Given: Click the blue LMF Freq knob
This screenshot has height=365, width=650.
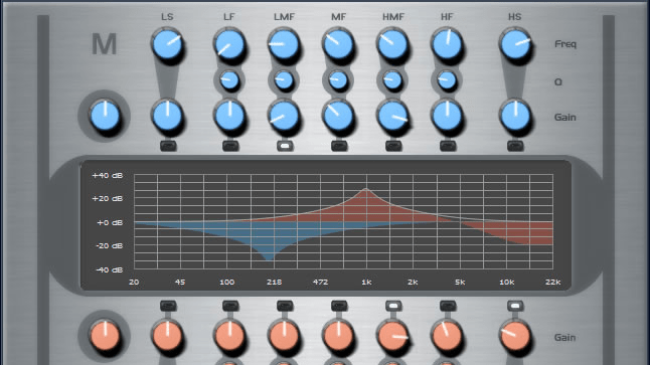Looking at the screenshot, I should click(284, 44).
